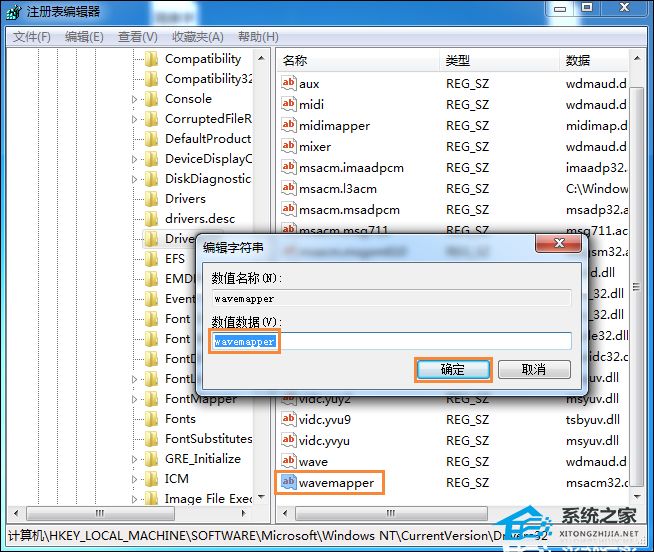Viewport: 654px width, 552px height.
Task: Expand the GRE_Initialize tree node
Action: point(134,459)
